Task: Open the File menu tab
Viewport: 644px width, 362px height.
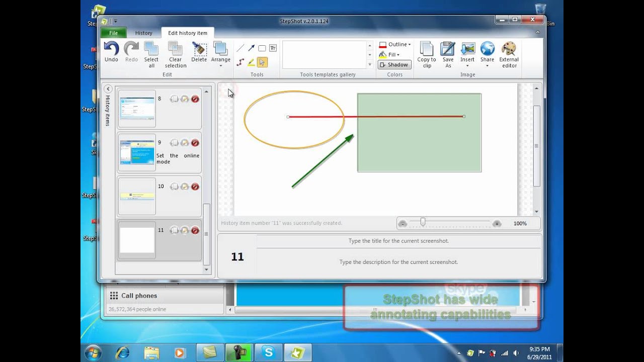Action: [x=114, y=33]
